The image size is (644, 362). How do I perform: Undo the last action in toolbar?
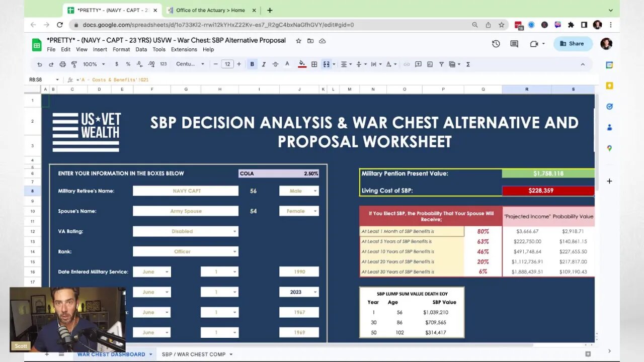coord(40,64)
